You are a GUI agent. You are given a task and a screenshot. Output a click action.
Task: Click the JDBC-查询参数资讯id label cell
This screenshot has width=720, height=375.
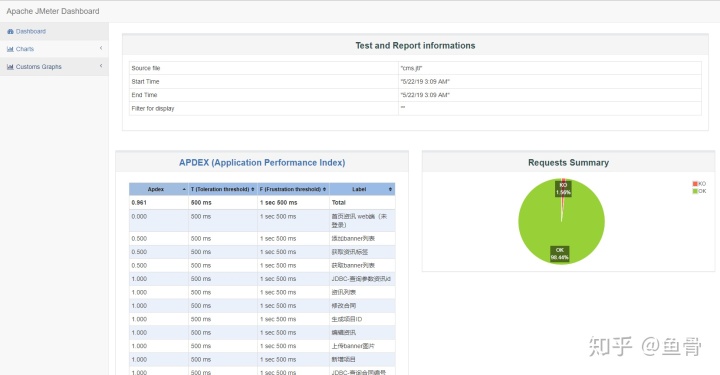click(x=362, y=279)
